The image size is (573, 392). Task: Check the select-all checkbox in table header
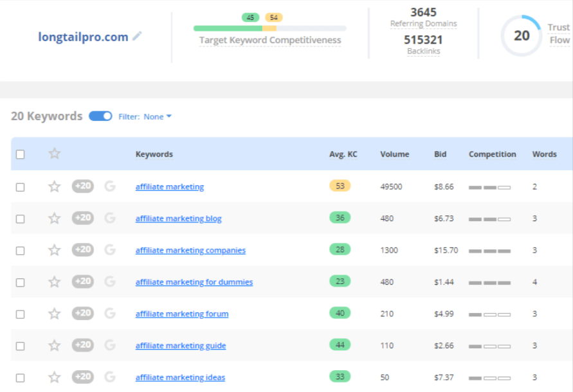(x=20, y=154)
